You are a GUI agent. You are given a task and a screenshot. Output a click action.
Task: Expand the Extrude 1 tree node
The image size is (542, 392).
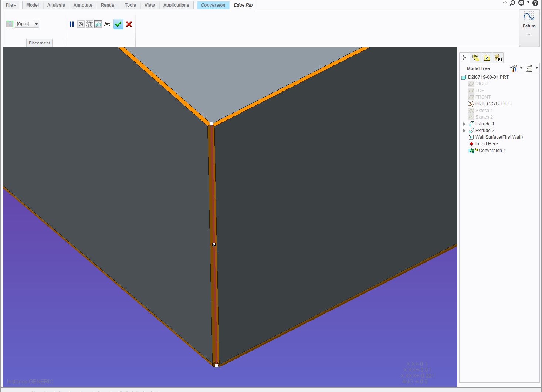pyautogui.click(x=465, y=124)
